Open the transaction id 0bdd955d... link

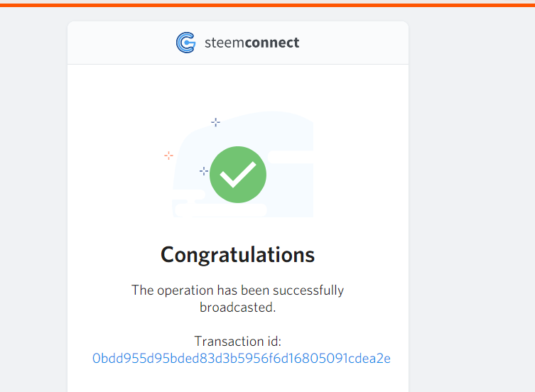click(242, 358)
